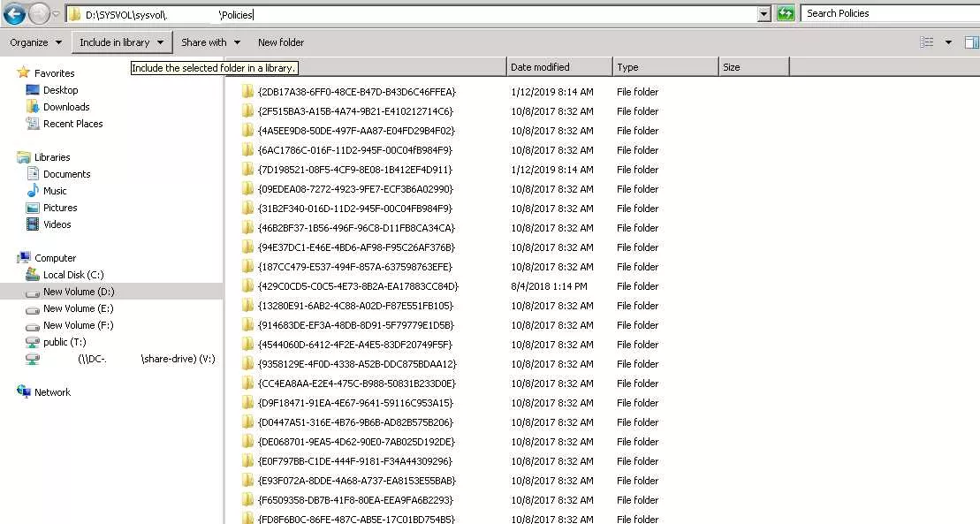
Task: Click the Videos library film icon
Action: tap(33, 224)
